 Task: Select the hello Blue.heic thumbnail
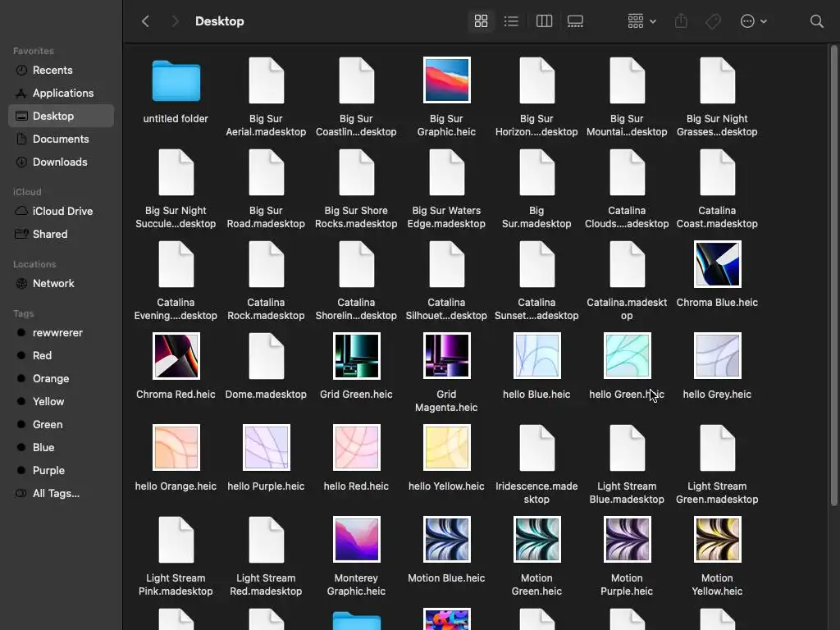(536, 356)
